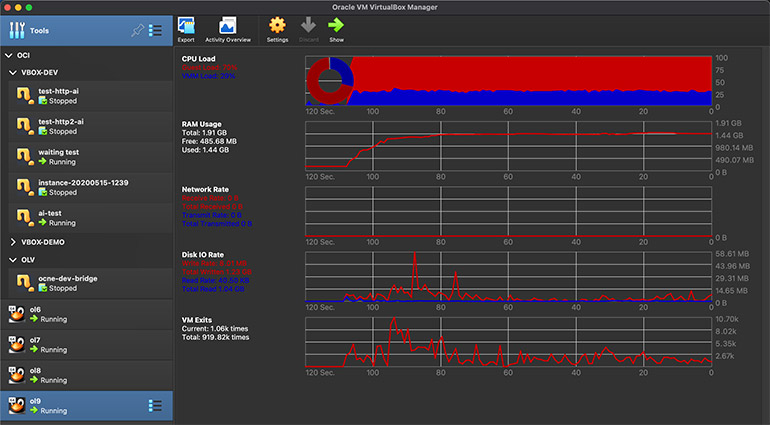Click the Total Read text
Image resolution: width=770 pixels, height=425 pixels.
(213, 289)
